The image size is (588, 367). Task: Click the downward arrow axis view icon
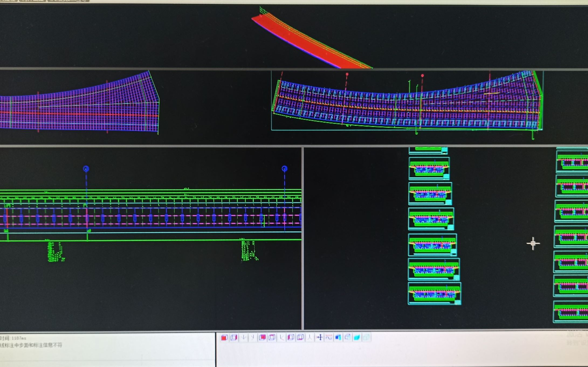[243, 337]
